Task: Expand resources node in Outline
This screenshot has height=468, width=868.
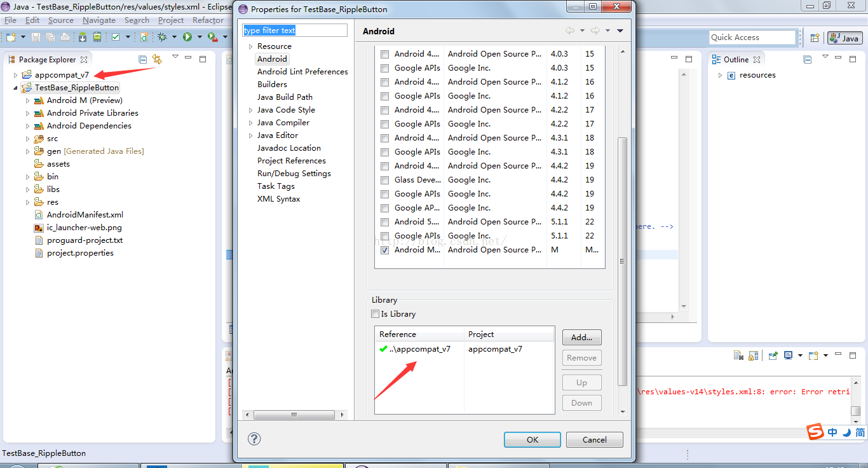Action: click(720, 75)
